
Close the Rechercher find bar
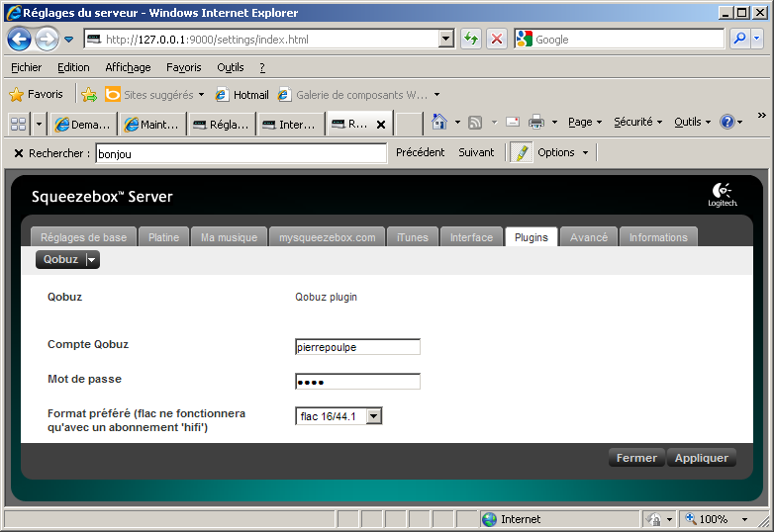pyautogui.click(x=18, y=153)
